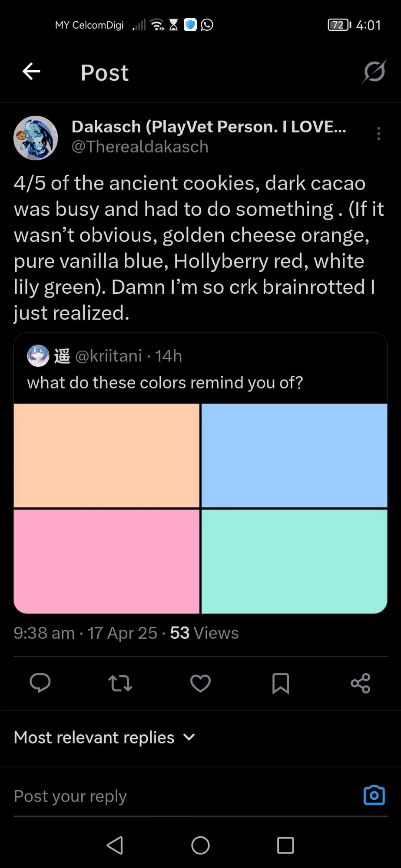Tap the repost arrows icon
This screenshot has height=868, width=401.
coord(120,683)
